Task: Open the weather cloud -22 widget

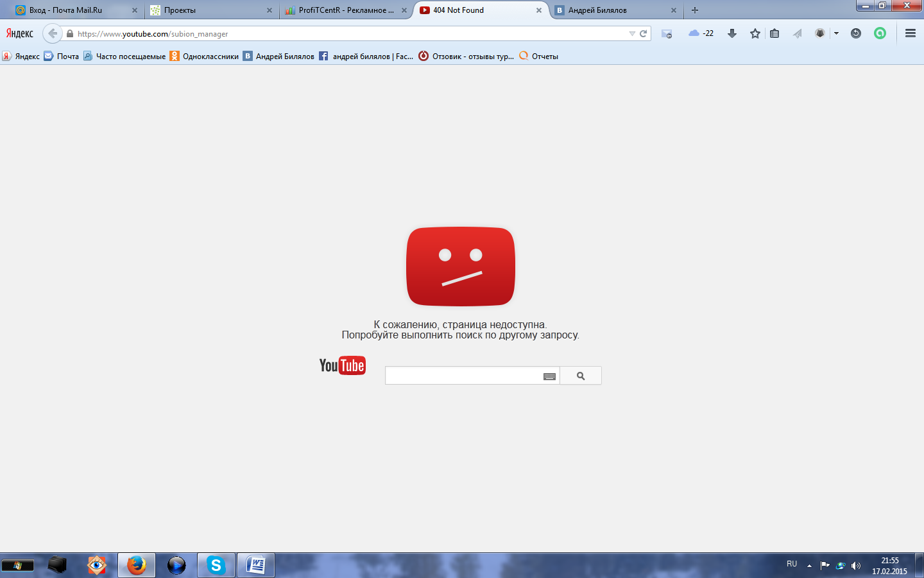Action: [701, 33]
